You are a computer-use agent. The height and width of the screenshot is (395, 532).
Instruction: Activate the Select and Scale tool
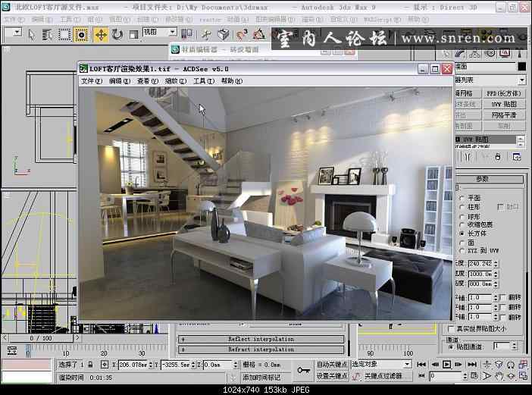click(133, 35)
